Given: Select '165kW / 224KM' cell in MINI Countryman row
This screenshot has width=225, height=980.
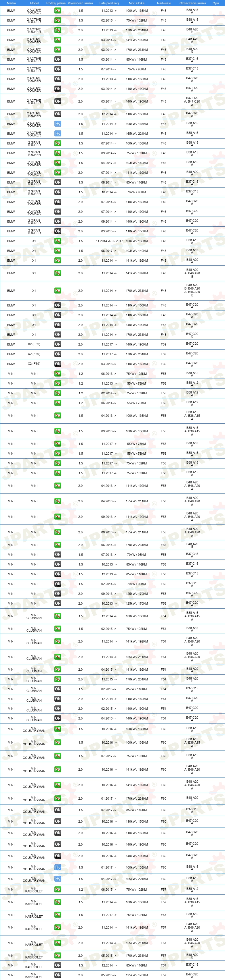Looking at the screenshot, I should [137, 879].
